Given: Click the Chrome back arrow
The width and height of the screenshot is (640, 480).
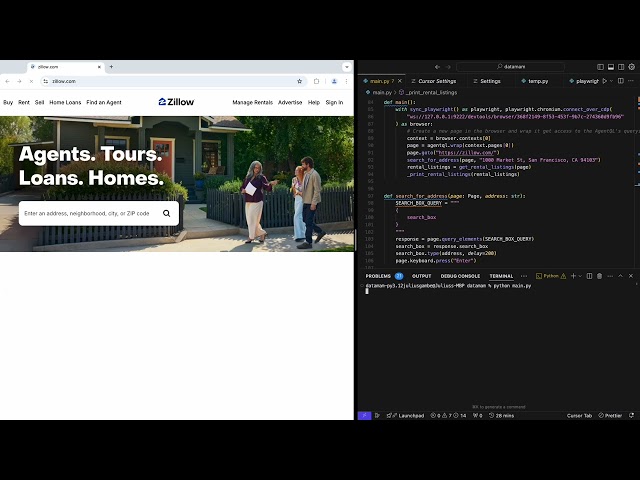Looking at the screenshot, I should [7, 81].
